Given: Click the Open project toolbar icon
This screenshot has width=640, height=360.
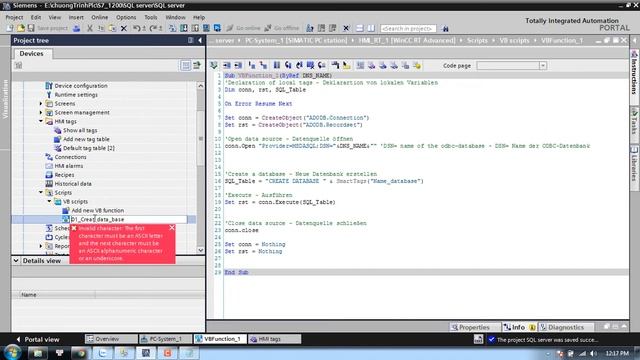Looking at the screenshot, I should click(20, 28).
